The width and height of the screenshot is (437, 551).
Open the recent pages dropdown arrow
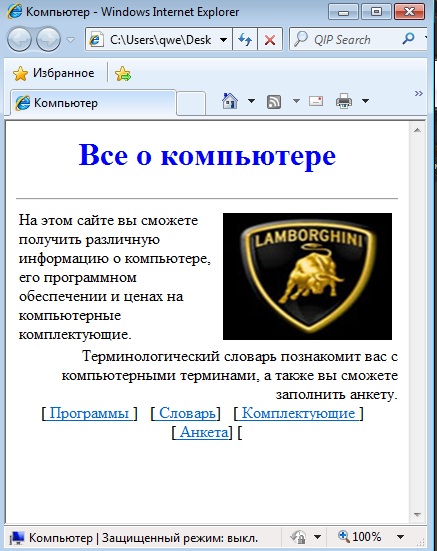pyautogui.click(x=71, y=40)
